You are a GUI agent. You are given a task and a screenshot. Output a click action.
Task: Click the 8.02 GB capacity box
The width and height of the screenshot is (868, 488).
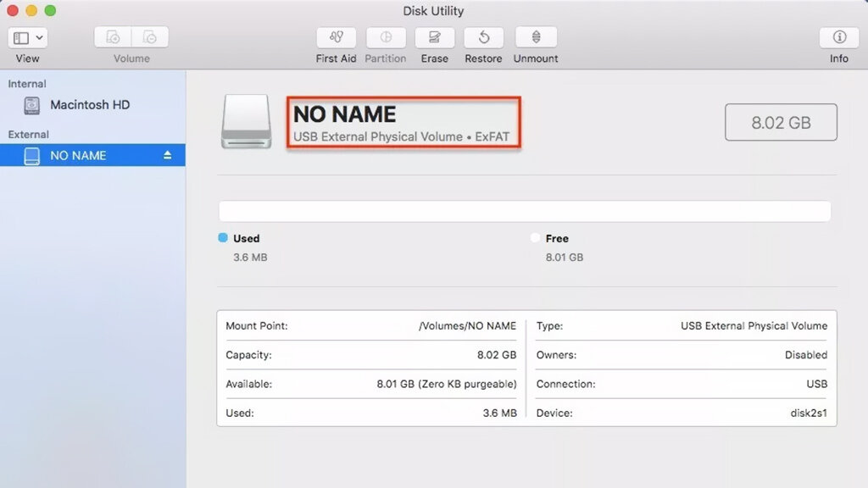click(781, 122)
